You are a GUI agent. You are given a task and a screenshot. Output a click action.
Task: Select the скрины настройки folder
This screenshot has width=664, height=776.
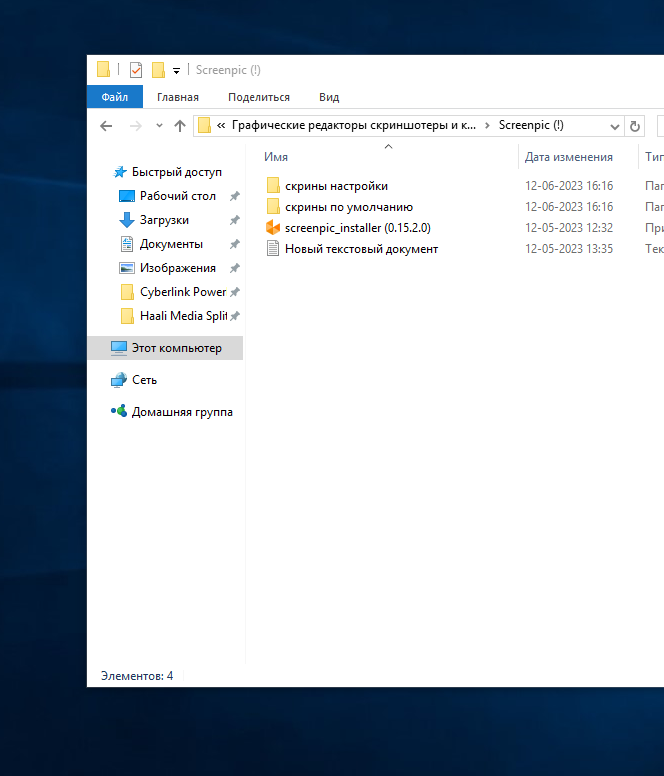(x=336, y=186)
